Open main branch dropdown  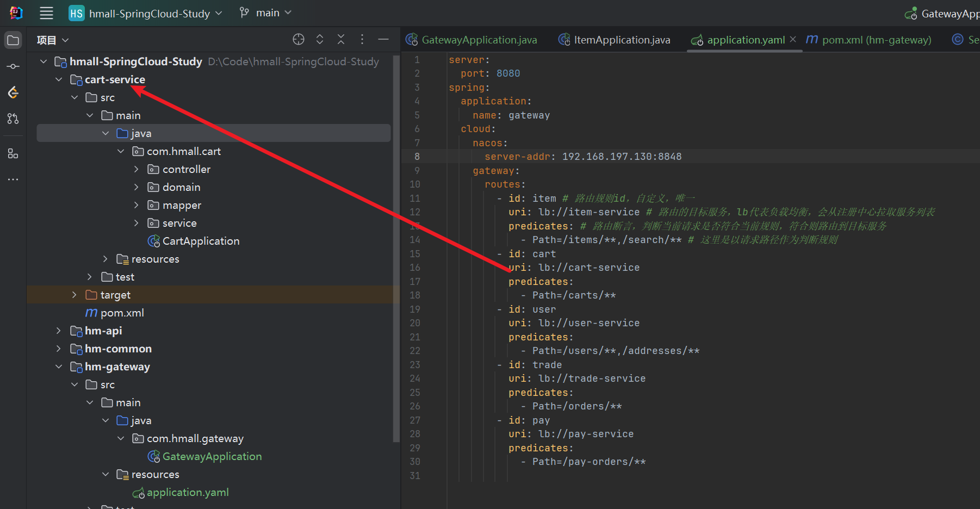(x=266, y=13)
